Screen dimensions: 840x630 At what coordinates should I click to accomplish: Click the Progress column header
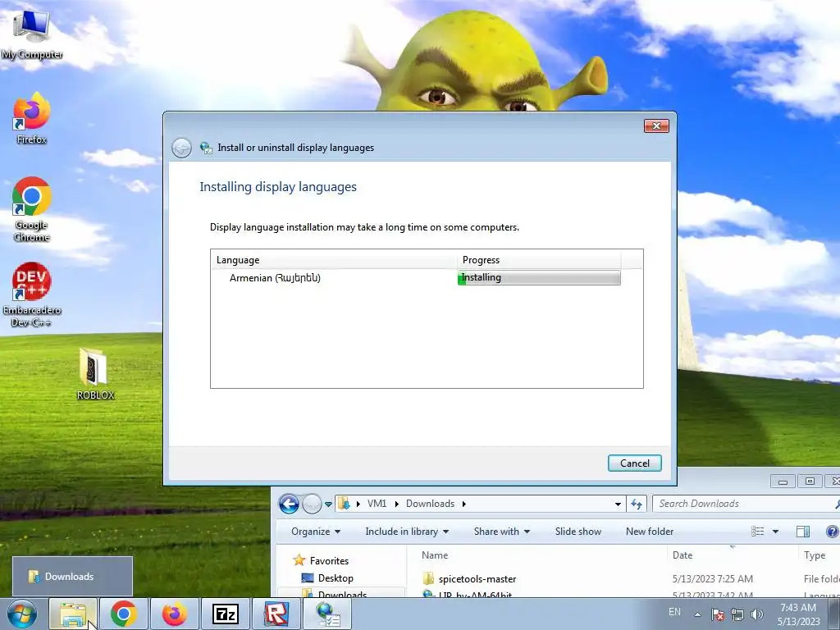pyautogui.click(x=539, y=260)
